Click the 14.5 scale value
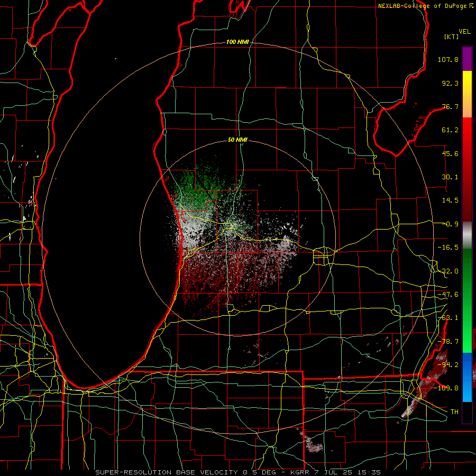This screenshot has width=476, height=476. pyautogui.click(x=450, y=200)
